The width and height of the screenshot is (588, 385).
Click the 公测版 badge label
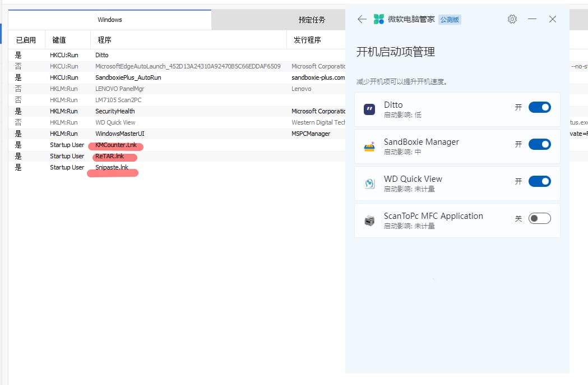click(x=450, y=19)
